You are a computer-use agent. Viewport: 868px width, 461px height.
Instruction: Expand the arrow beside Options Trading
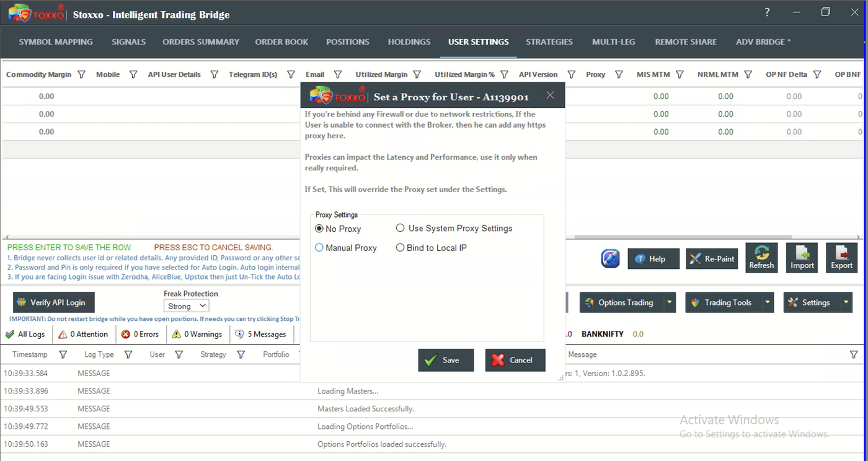point(670,302)
